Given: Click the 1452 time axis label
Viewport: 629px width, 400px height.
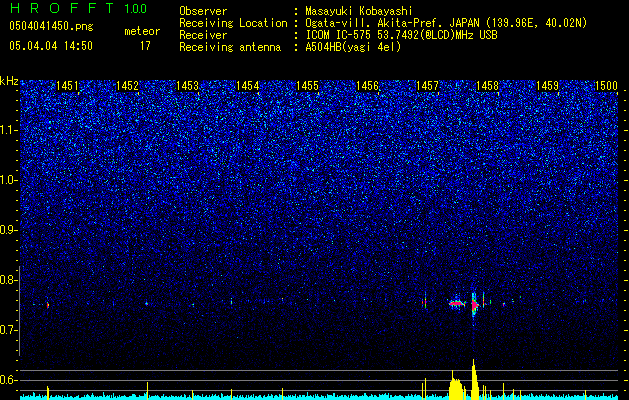Looking at the screenshot, I should 127,85.
